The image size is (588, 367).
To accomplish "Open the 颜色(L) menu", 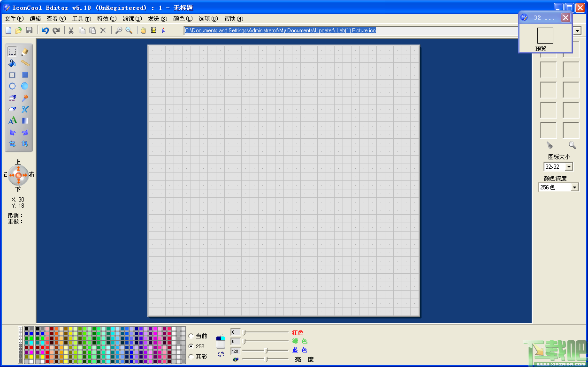I will pyautogui.click(x=183, y=19).
